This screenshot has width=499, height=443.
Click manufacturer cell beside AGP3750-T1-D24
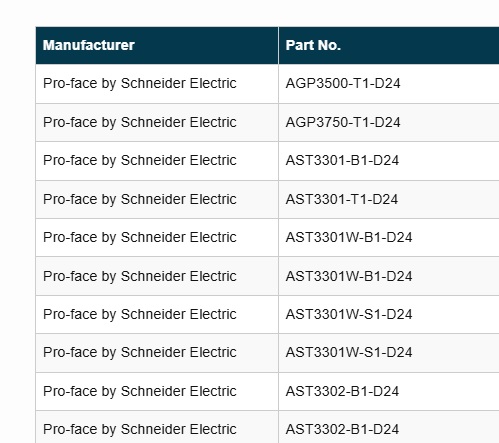pos(157,122)
